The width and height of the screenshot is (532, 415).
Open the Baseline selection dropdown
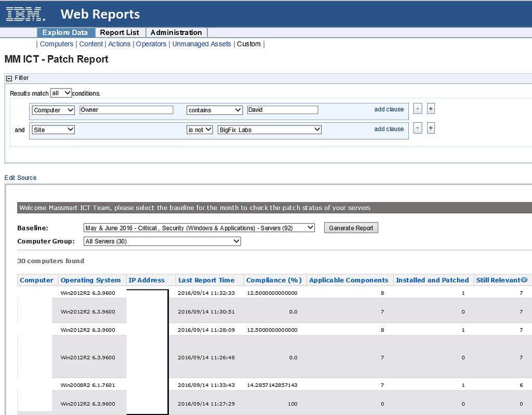pyautogui.click(x=199, y=227)
